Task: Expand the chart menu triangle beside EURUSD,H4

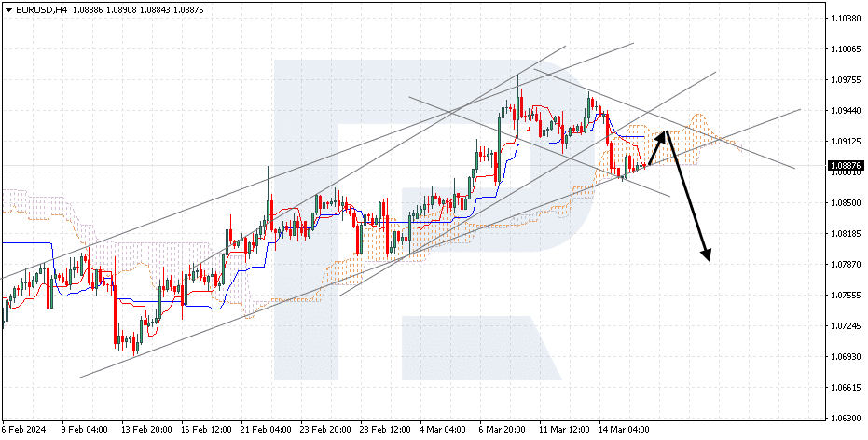Action: (x=8, y=9)
